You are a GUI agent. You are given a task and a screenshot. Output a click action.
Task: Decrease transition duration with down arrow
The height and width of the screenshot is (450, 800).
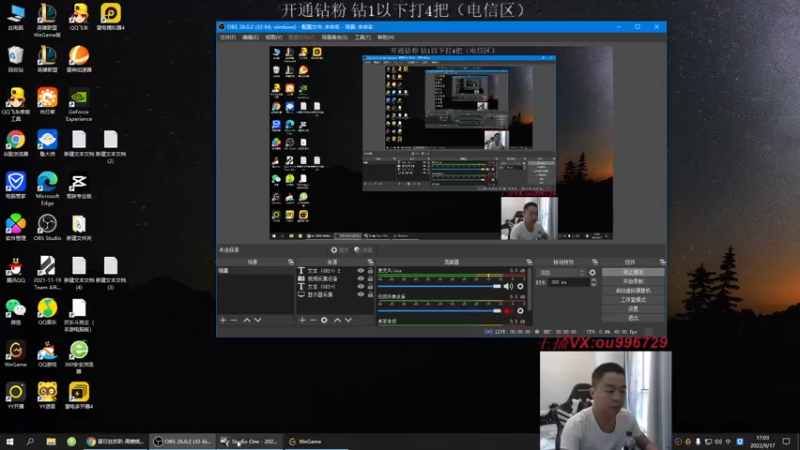(x=593, y=284)
